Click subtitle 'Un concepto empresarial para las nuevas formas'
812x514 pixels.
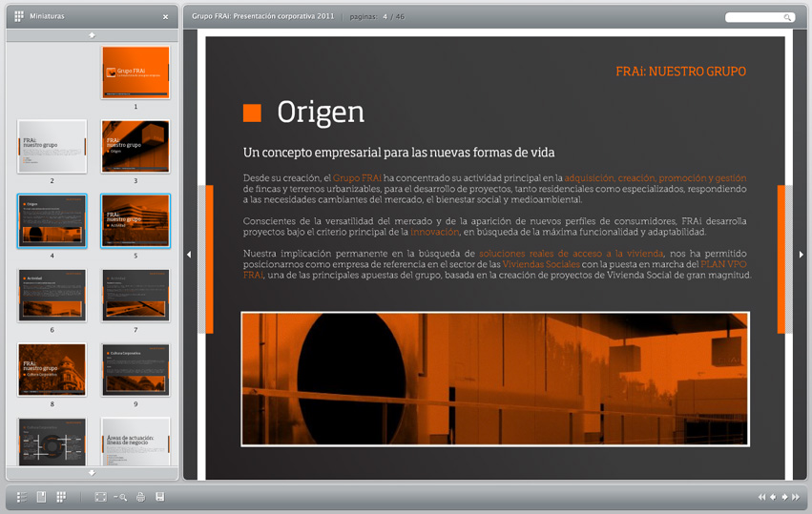coord(399,153)
